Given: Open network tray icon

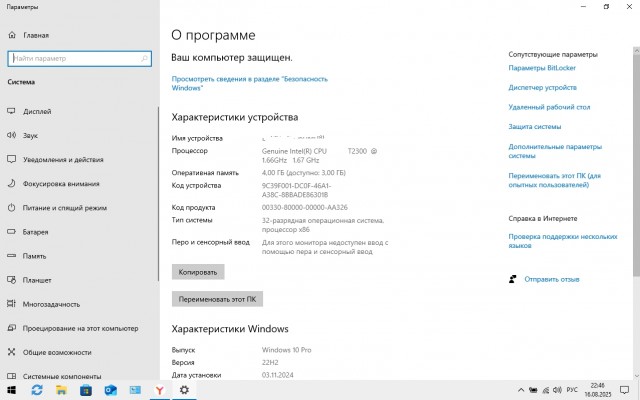Looking at the screenshot, I should [545, 390].
